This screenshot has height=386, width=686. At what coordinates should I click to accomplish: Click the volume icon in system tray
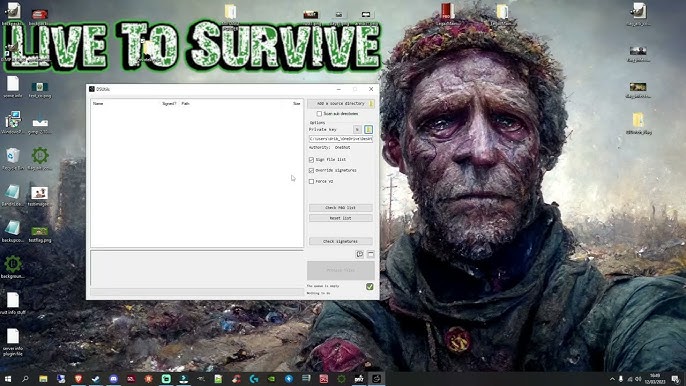[x=638, y=379]
